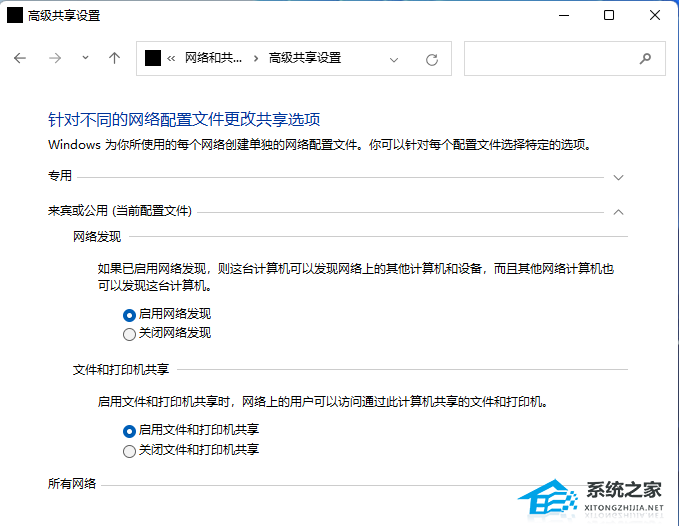The image size is (679, 526).
Task: Go forward with the right arrow
Action: [55, 58]
